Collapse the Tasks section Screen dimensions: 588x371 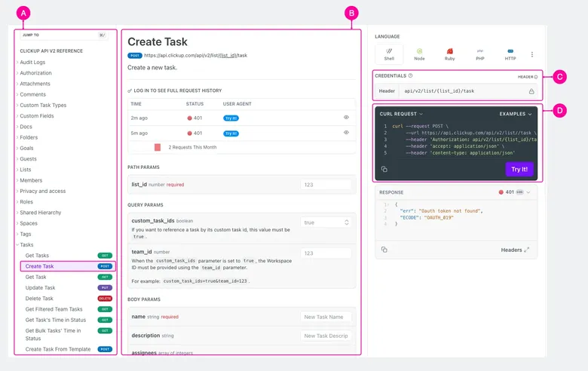pyautogui.click(x=26, y=244)
